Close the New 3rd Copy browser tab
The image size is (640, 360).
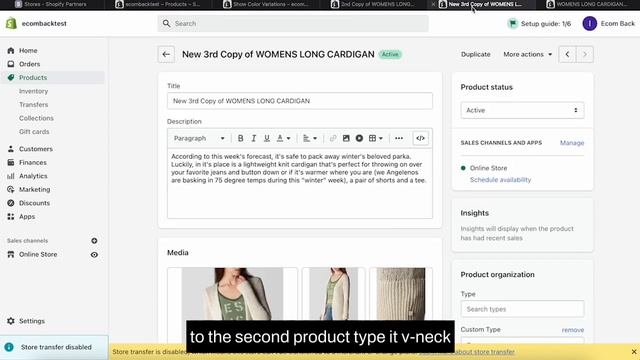[433, 4]
